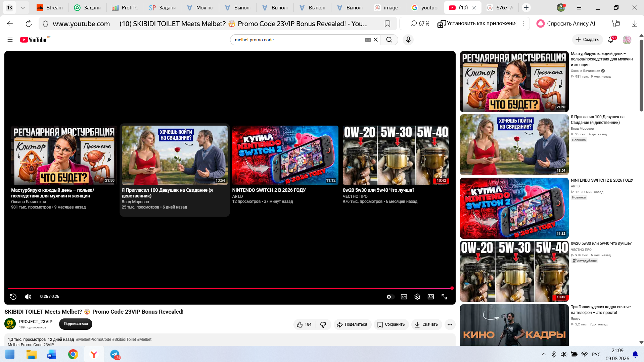
Task: Open browser downloads arrow
Action: (635, 24)
